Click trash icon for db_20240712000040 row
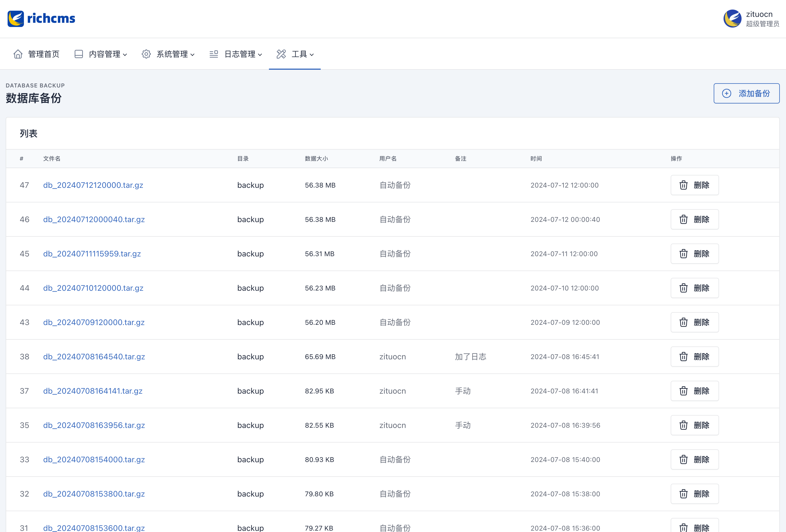Viewport: 786px width, 532px height. click(x=684, y=219)
